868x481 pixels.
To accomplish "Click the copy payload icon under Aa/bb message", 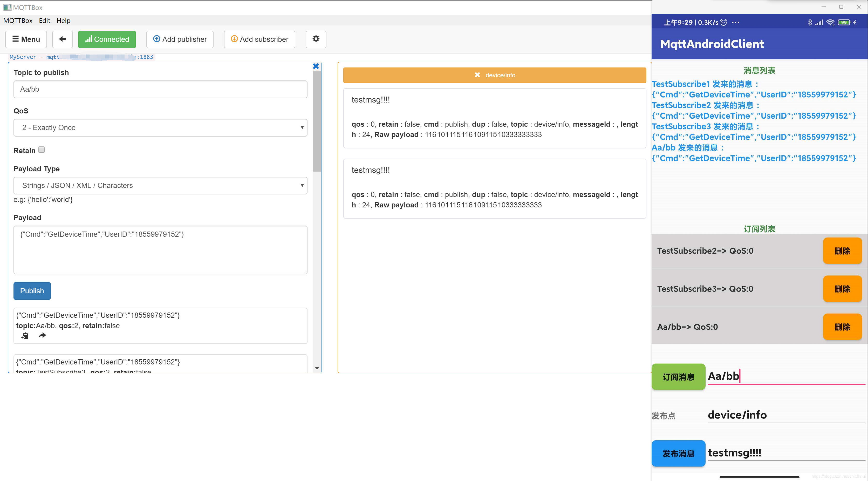I will pyautogui.click(x=25, y=335).
